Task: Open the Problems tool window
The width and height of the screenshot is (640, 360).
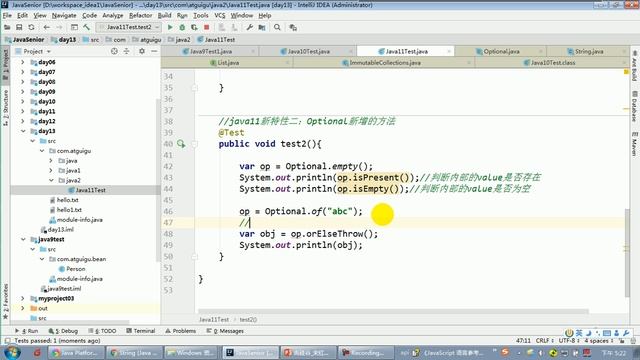Action: point(180,331)
